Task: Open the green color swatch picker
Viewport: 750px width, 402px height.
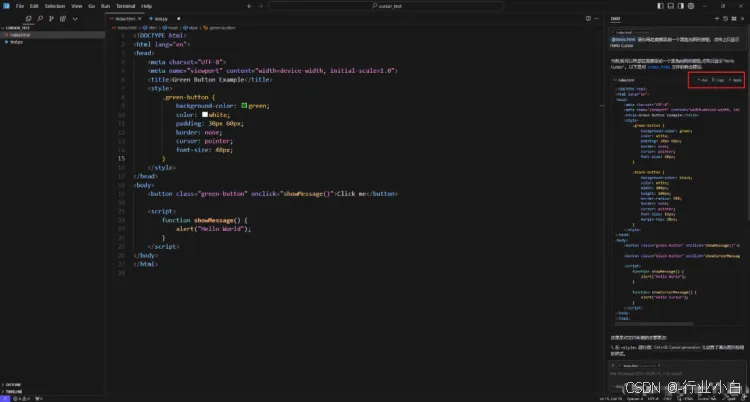Action: 244,106
